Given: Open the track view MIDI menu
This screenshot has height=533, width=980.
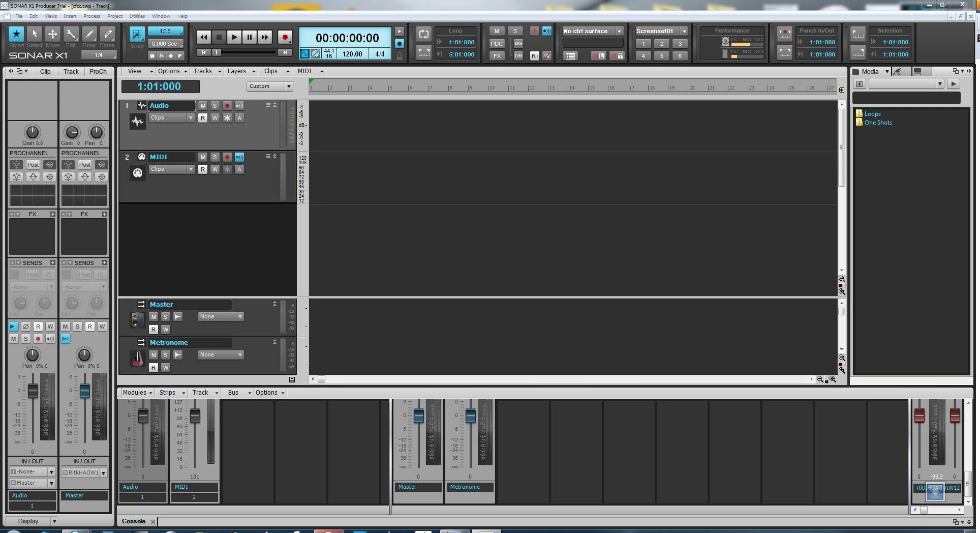Looking at the screenshot, I should (x=310, y=71).
